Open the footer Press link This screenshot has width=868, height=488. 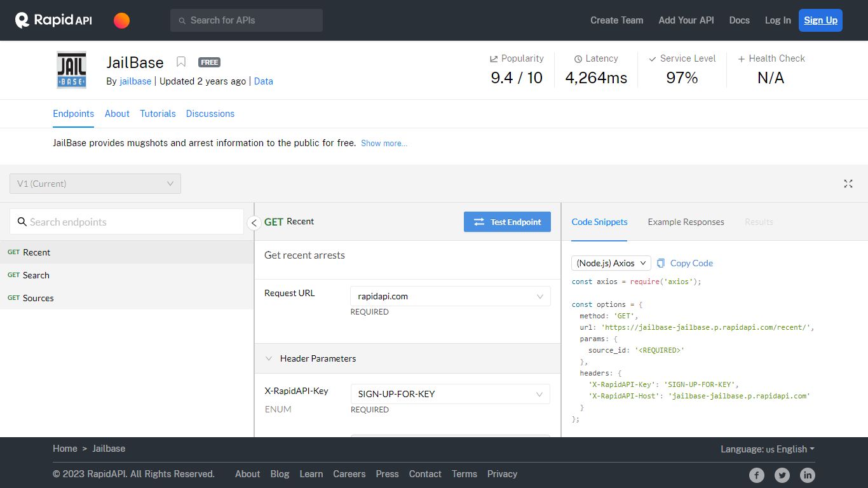[387, 474]
